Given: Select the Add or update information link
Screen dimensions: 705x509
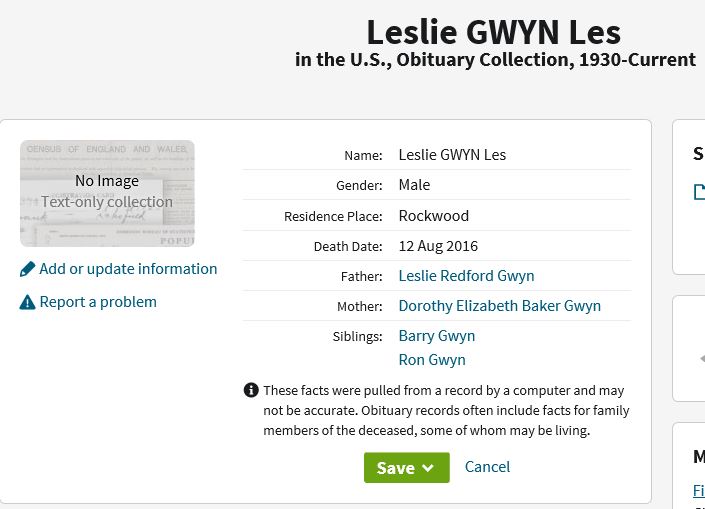Looking at the screenshot, I should pyautogui.click(x=128, y=269).
